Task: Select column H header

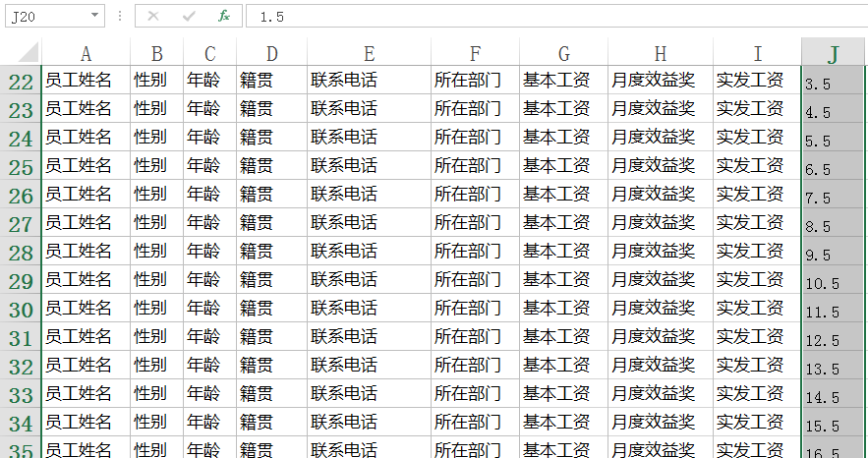Action: pos(661,53)
